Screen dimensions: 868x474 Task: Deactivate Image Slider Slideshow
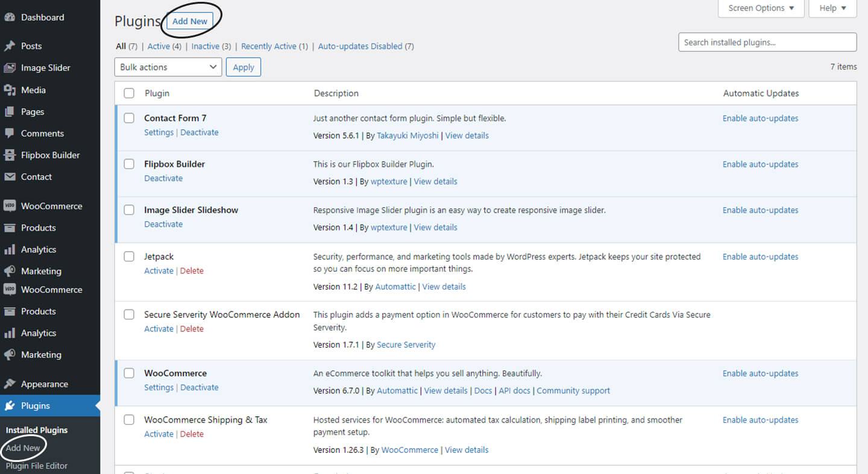click(x=163, y=224)
